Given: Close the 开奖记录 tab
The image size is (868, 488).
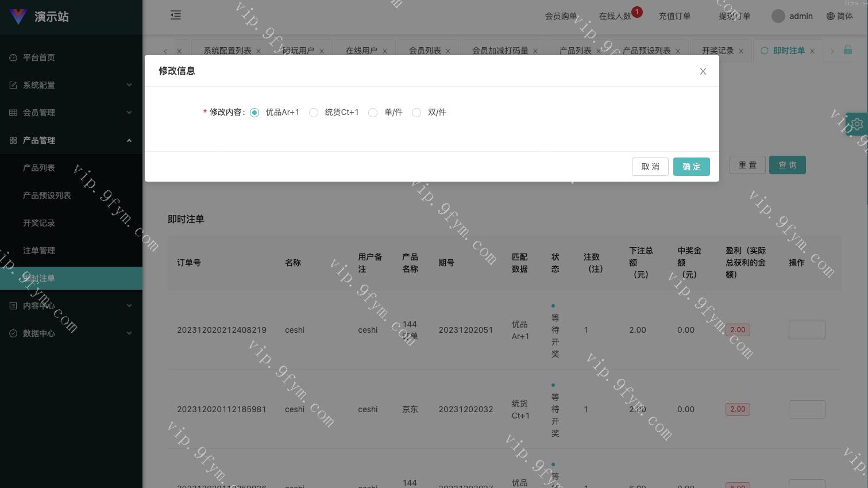Looking at the screenshot, I should pyautogui.click(x=741, y=51).
